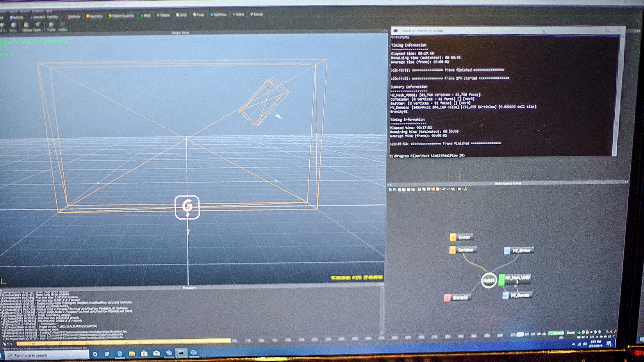Click frame 350 on the timeline
Screen dimensions: 644x362
tap(487, 335)
